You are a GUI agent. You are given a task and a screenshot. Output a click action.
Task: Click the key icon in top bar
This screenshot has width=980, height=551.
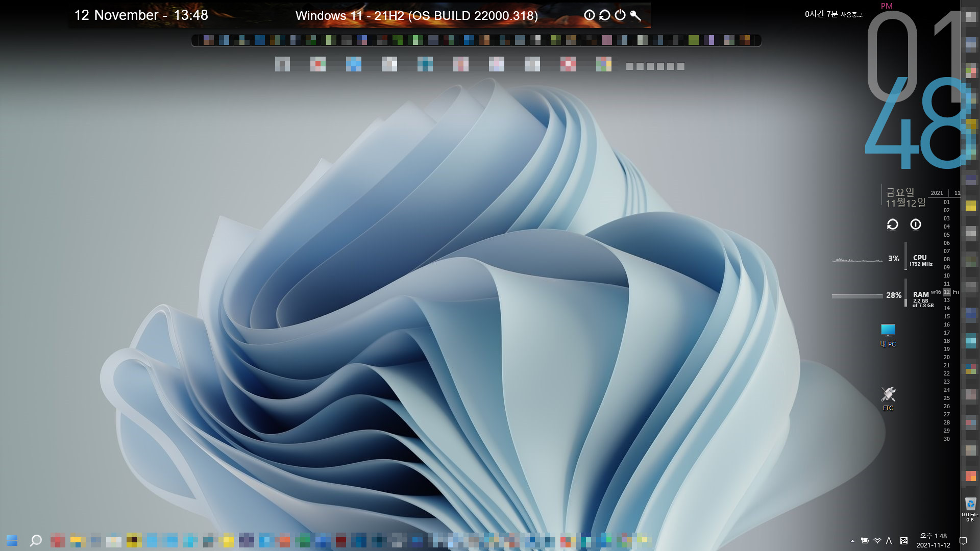(x=635, y=15)
